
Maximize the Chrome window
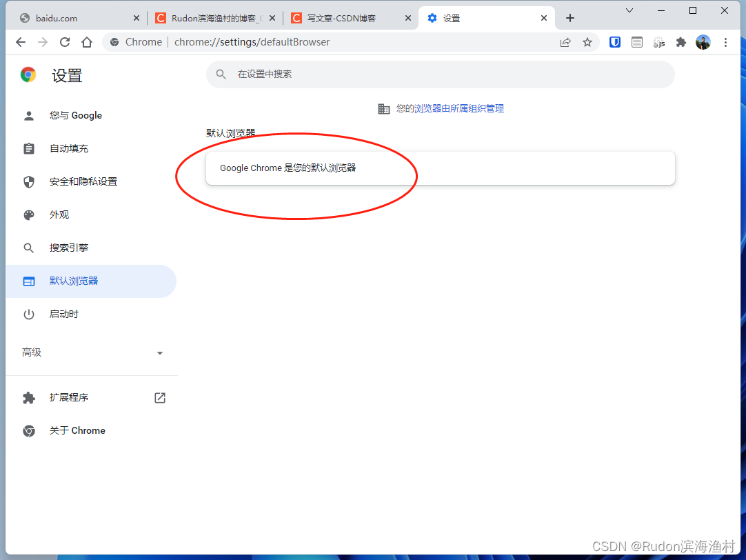[693, 10]
